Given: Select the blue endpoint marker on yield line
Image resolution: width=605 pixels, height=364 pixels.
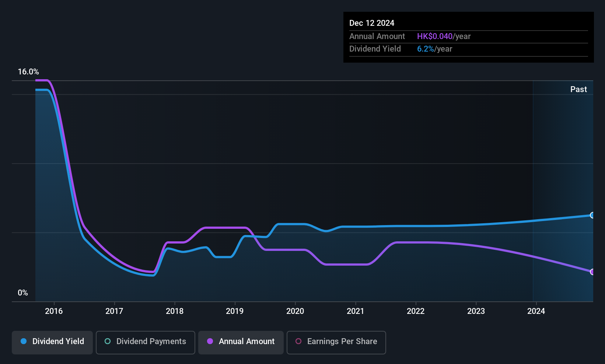Looking at the screenshot, I should [592, 215].
